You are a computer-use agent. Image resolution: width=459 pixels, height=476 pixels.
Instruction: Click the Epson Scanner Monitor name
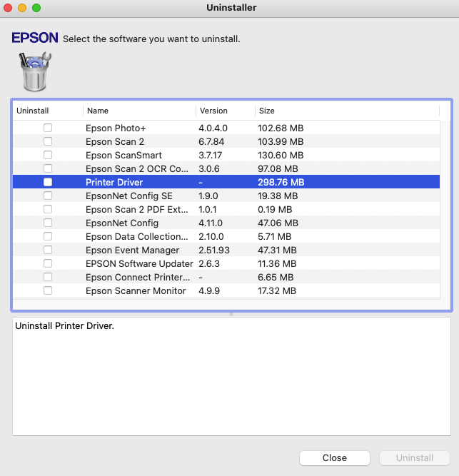[136, 291]
